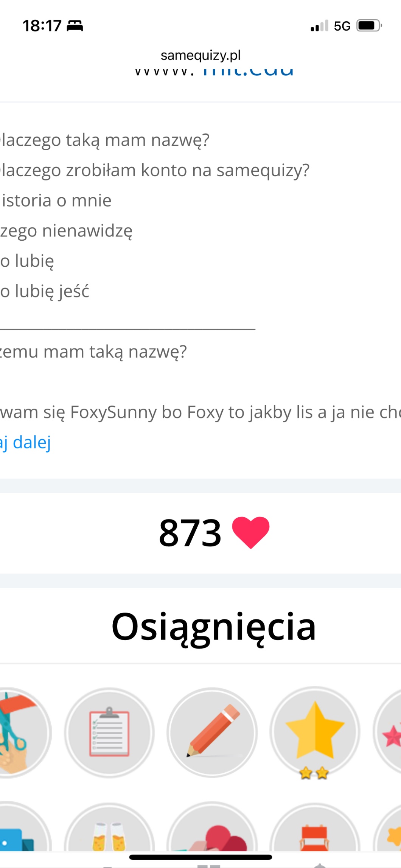The image size is (401, 868).
Task: Open the blue website link at top
Action: 248,72
